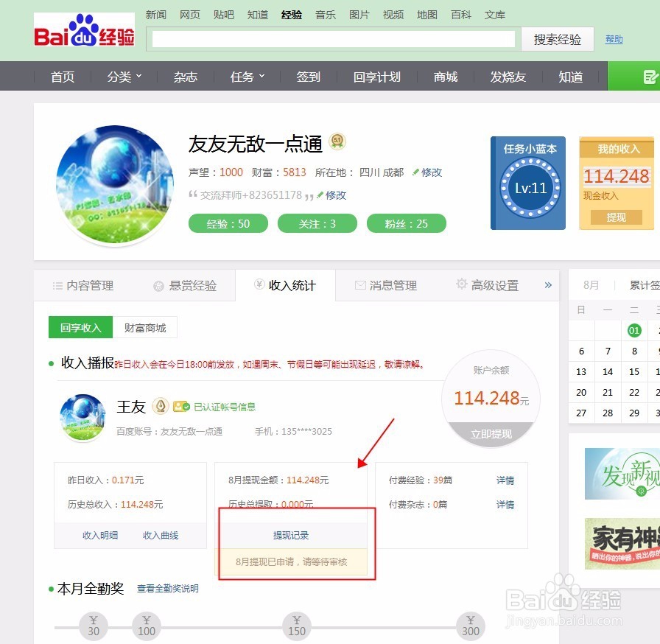The height and width of the screenshot is (644, 660).
Task: Click the » chevron to show more tabs
Action: pos(547,284)
